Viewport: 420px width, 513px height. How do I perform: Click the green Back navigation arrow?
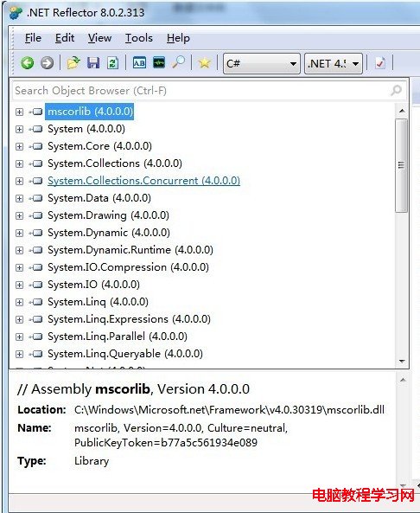click(28, 63)
